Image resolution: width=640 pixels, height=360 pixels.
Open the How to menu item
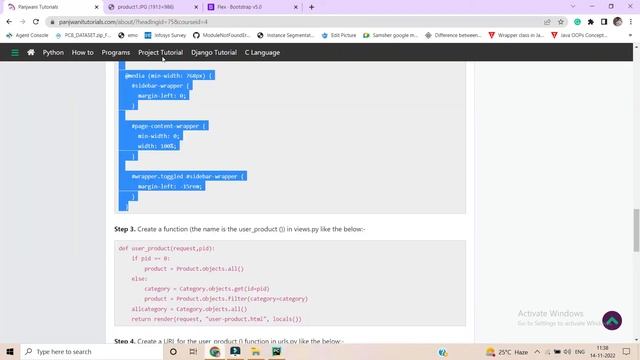point(82,53)
